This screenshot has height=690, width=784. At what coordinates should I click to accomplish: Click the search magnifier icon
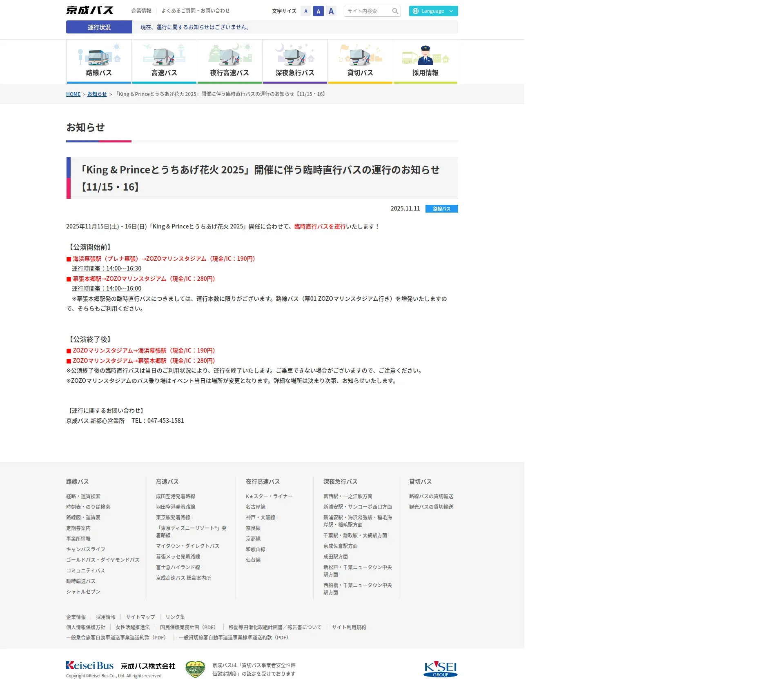[x=395, y=11]
